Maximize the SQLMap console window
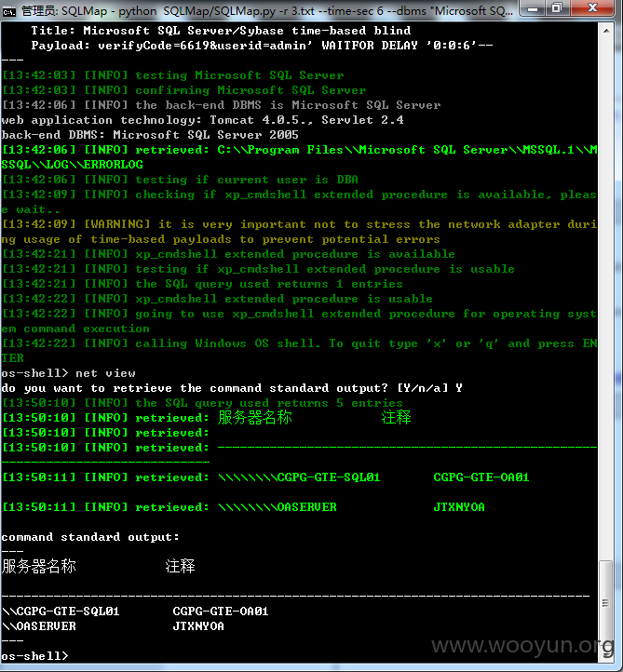 pos(557,8)
